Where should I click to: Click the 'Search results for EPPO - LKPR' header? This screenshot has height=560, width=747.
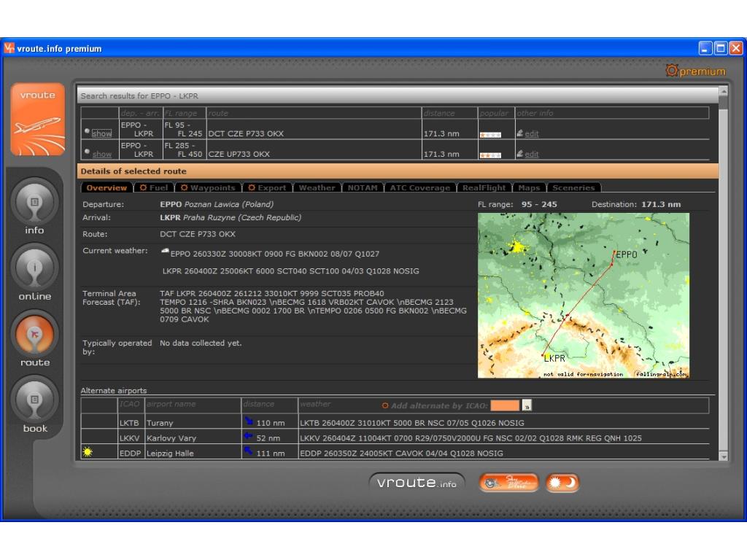pyautogui.click(x=398, y=96)
